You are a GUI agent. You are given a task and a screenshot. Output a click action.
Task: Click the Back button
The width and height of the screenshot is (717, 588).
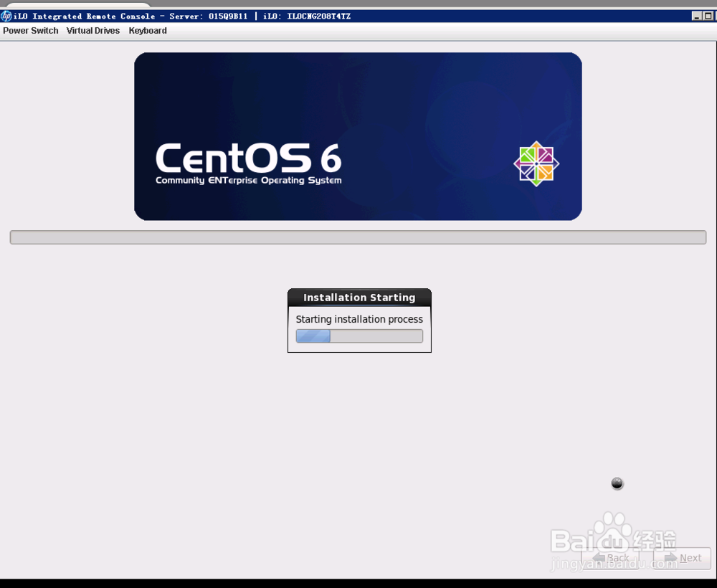[610, 558]
